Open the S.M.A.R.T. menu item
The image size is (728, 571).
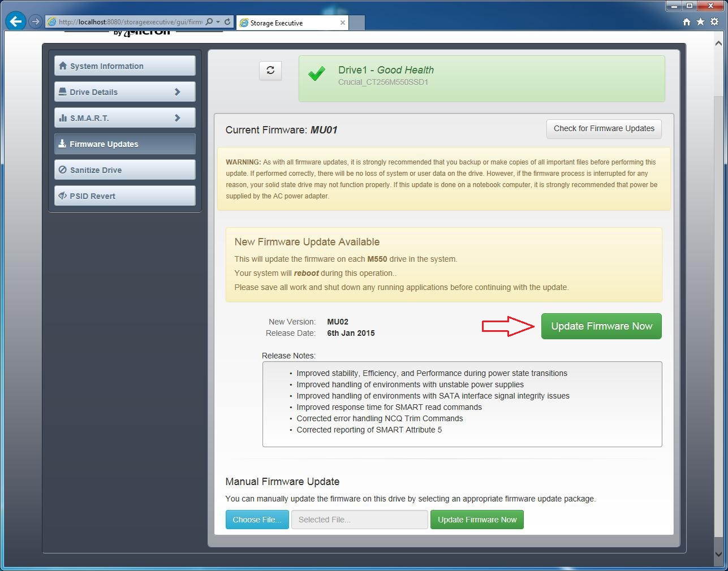point(125,118)
